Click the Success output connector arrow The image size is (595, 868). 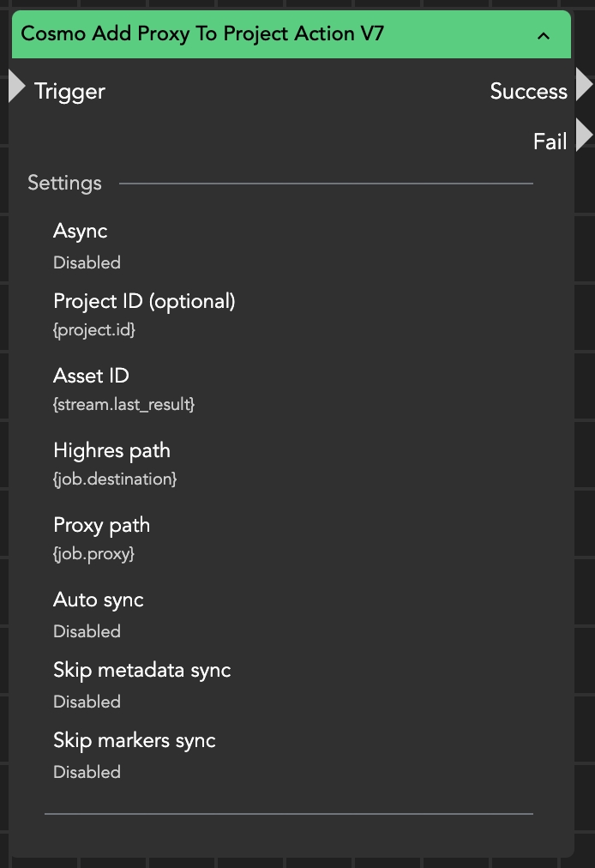[585, 86]
